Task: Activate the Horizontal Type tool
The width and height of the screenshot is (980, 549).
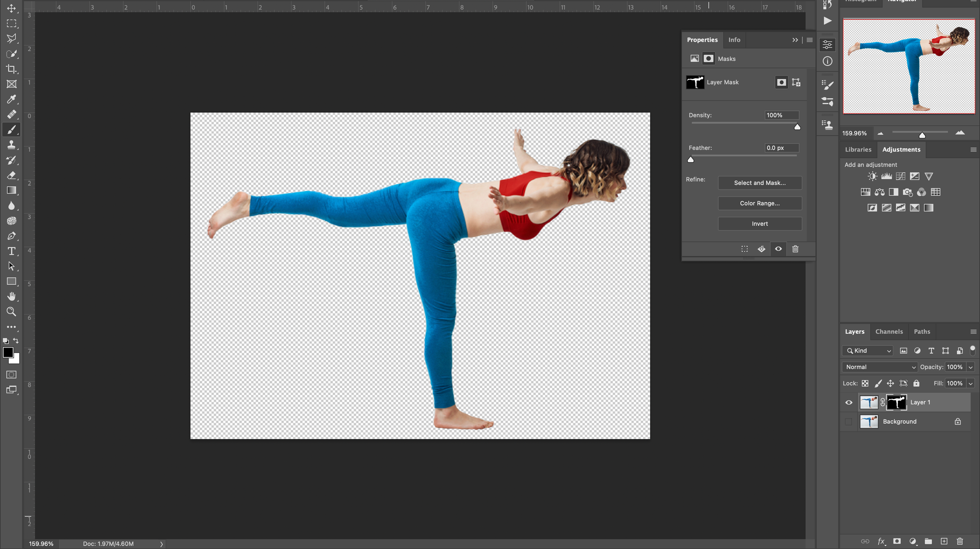Action: [x=11, y=251]
